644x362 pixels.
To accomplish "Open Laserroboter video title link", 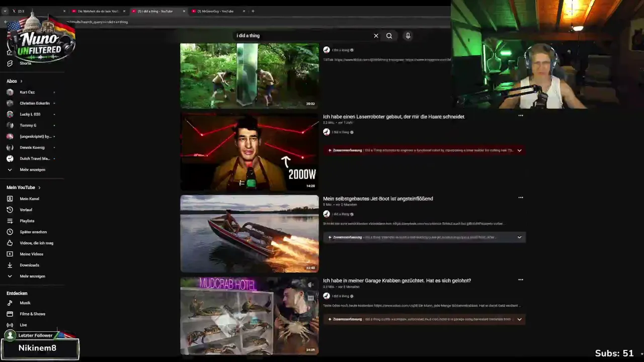I will pyautogui.click(x=393, y=117).
